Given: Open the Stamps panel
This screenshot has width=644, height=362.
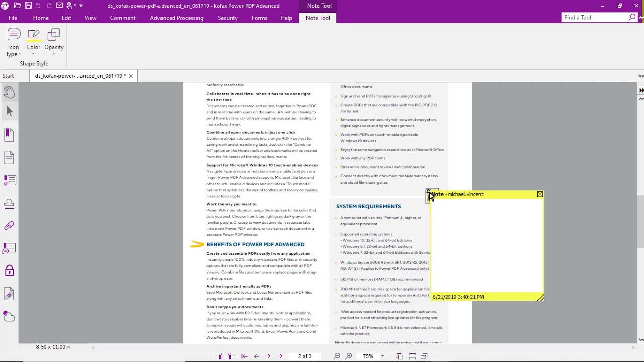Looking at the screenshot, I should (9, 204).
